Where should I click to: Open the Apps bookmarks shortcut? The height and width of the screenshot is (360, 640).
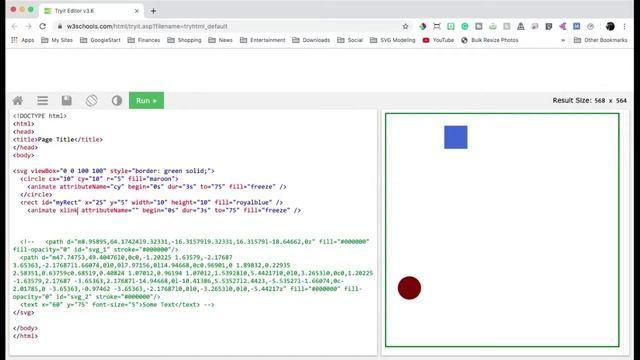(23, 40)
